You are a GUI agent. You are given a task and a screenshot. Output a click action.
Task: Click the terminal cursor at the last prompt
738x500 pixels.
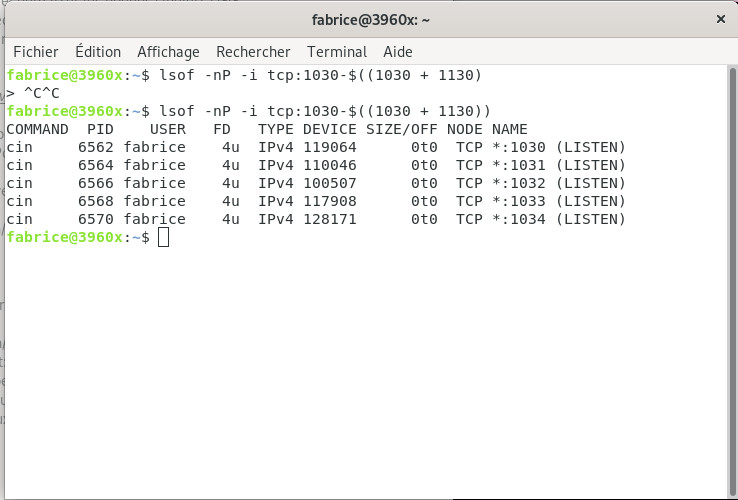point(164,237)
